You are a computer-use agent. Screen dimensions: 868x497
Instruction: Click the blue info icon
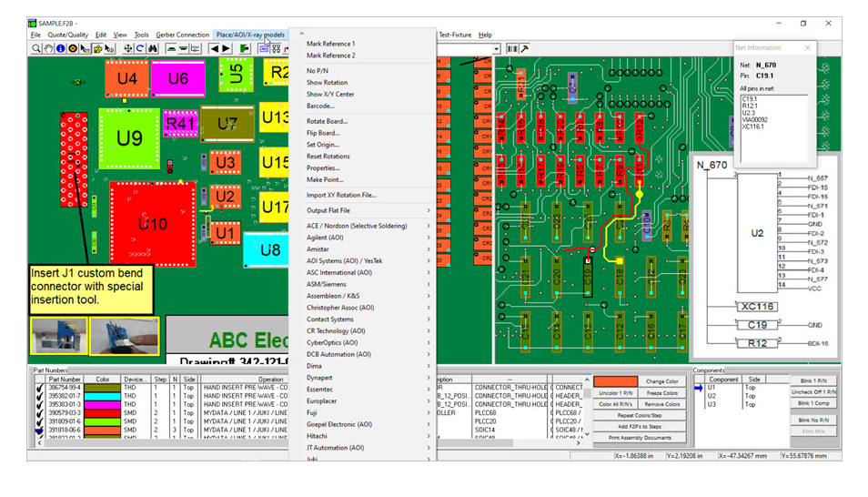[60, 48]
